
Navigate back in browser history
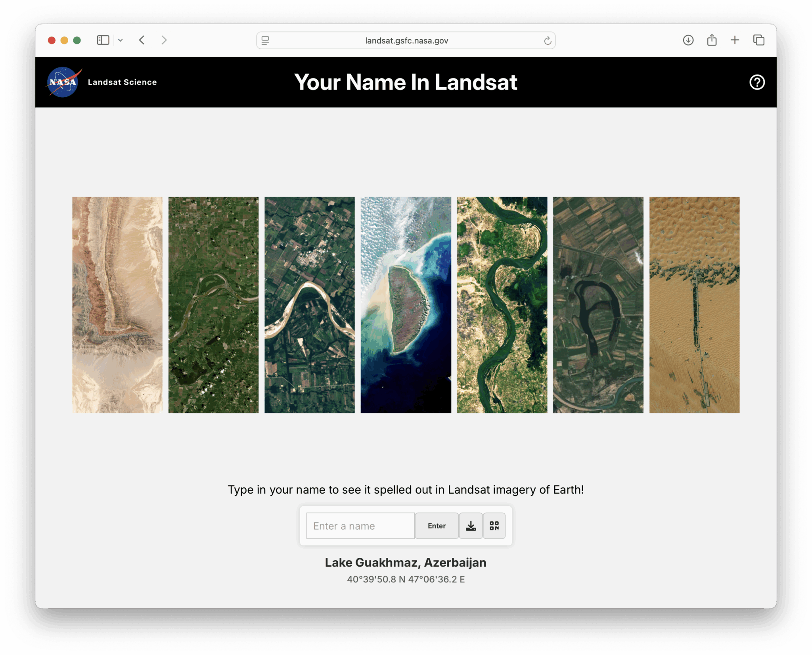[x=142, y=40]
